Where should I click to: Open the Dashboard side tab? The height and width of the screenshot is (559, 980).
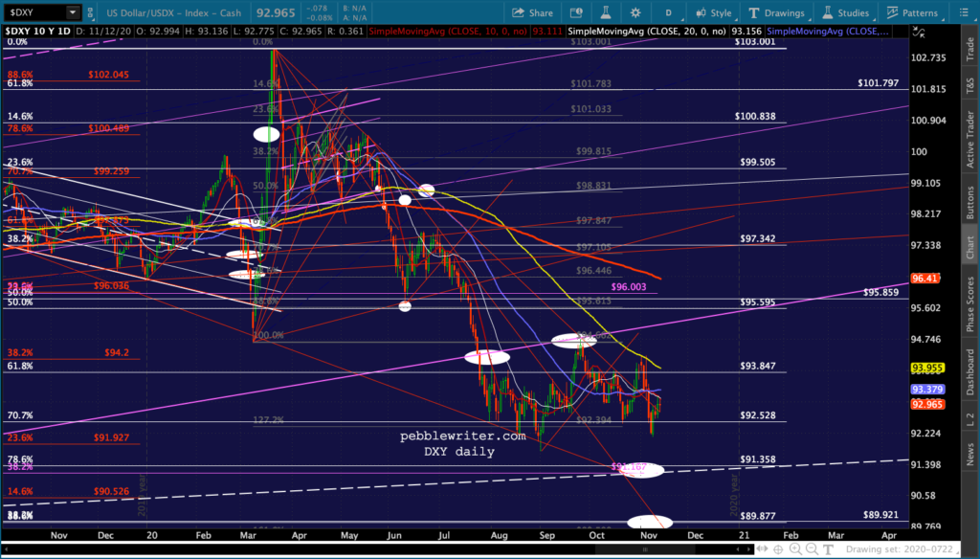coord(970,372)
